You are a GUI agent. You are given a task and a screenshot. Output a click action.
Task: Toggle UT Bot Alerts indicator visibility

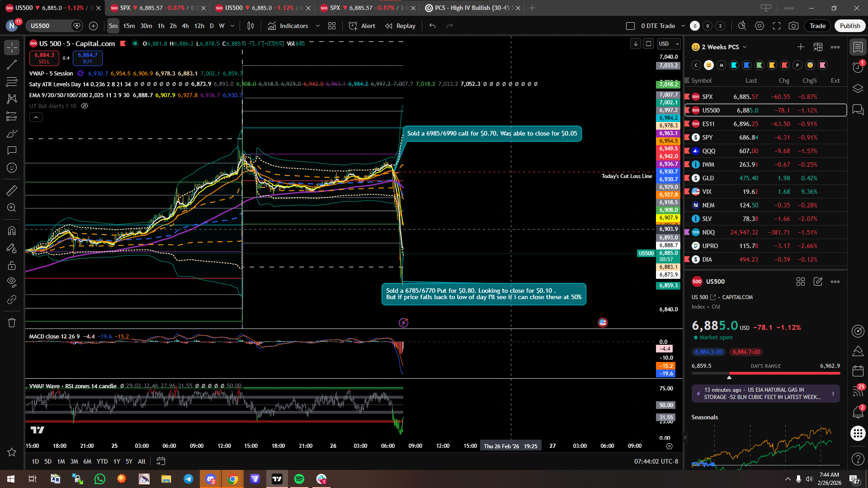click(85, 106)
